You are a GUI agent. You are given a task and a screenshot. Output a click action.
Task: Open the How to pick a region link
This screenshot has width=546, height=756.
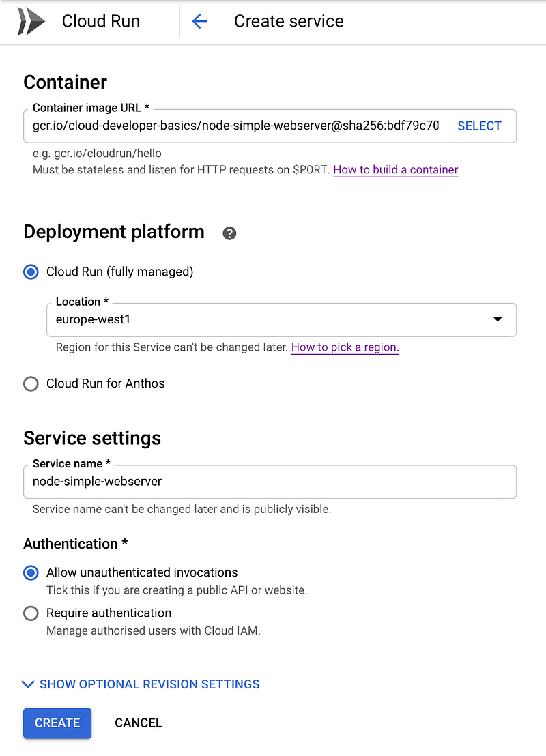[x=345, y=347]
